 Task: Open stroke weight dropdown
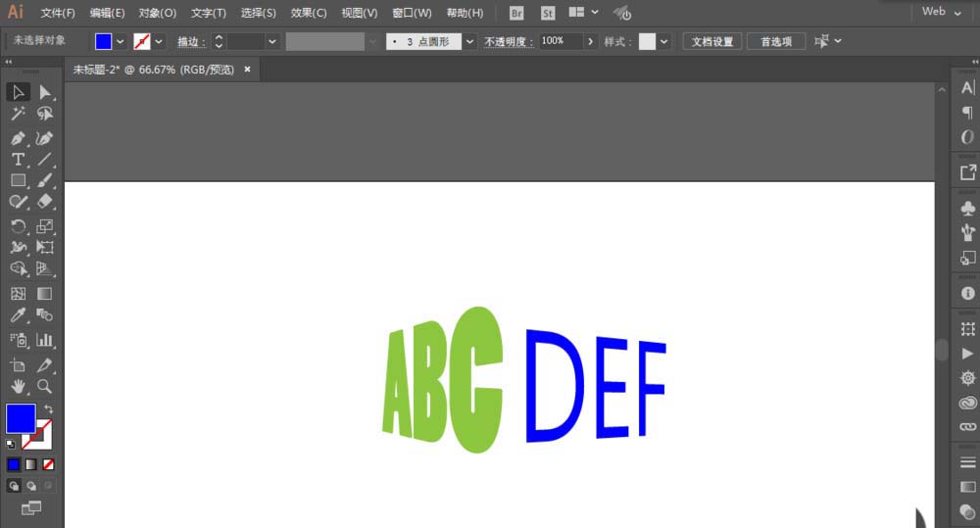(271, 41)
